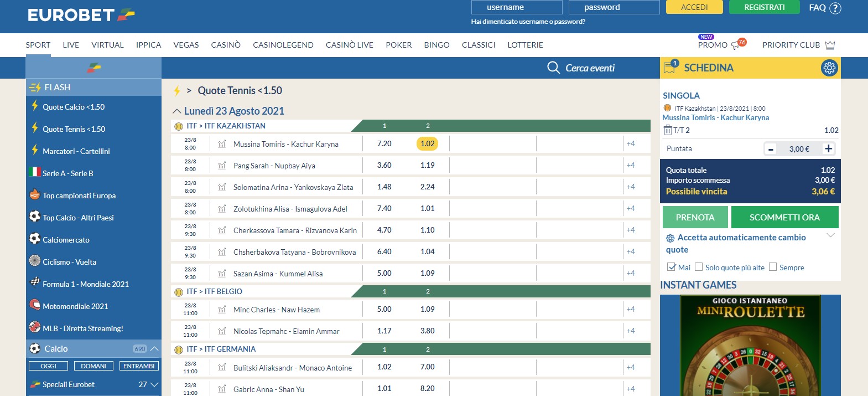Open the BINGO section

pos(436,45)
